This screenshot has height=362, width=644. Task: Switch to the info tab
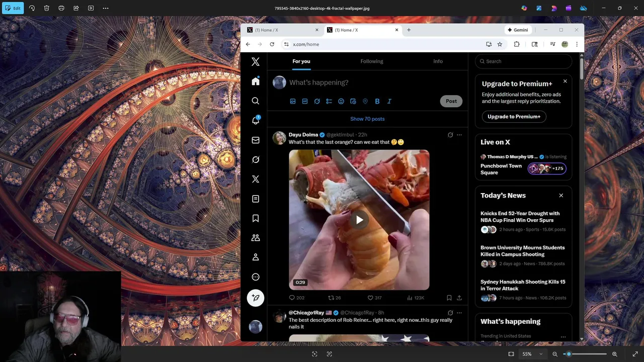coord(438,61)
